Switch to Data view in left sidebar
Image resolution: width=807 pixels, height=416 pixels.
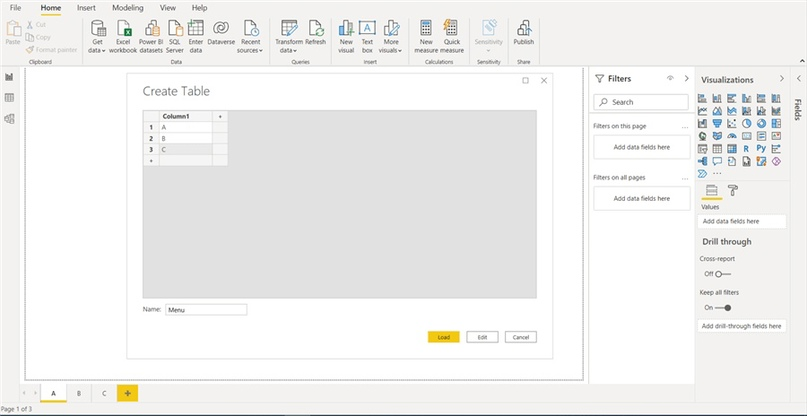point(9,98)
